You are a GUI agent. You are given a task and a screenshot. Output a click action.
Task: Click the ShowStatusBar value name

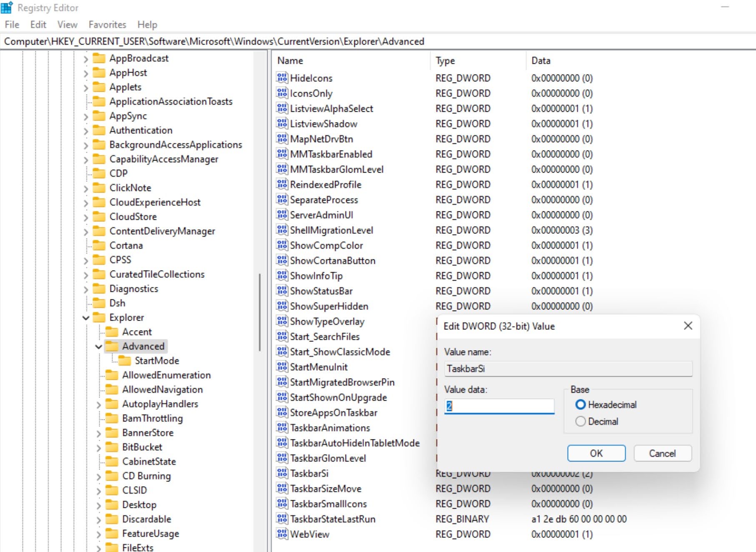coord(321,291)
